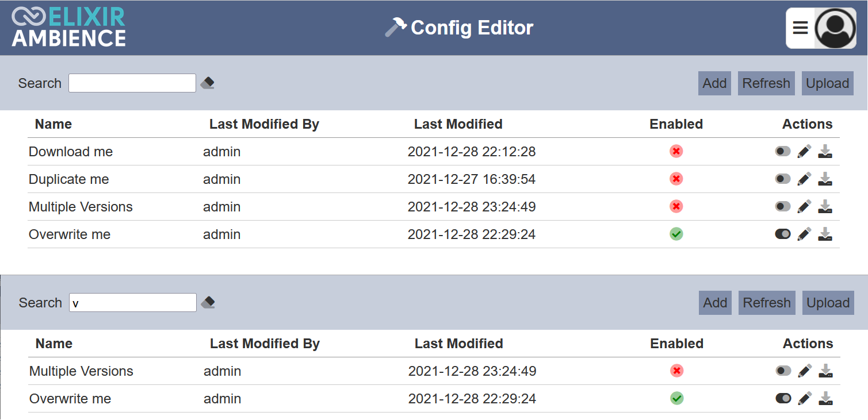Disable the Overwrite me toggle in the top table

pos(783,234)
